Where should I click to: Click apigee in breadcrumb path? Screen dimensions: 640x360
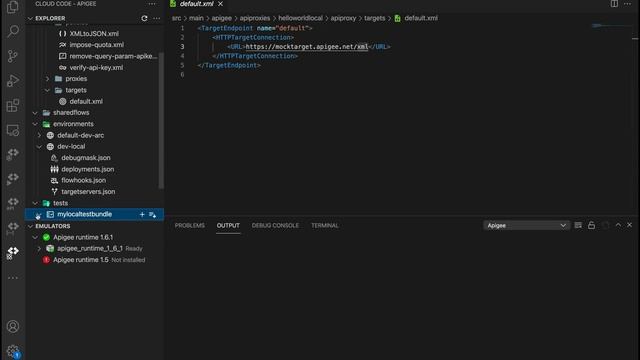pyautogui.click(x=221, y=18)
